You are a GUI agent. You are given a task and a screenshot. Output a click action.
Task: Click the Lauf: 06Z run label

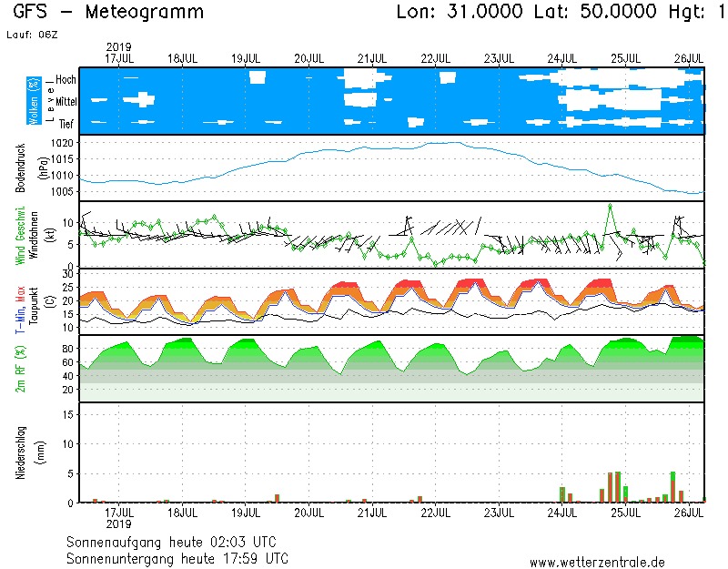(31, 34)
